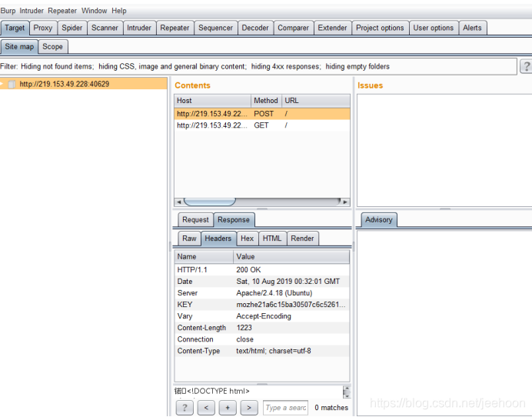The height and width of the screenshot is (417, 532).
Task: Click the search help question mark button
Action: point(185,408)
